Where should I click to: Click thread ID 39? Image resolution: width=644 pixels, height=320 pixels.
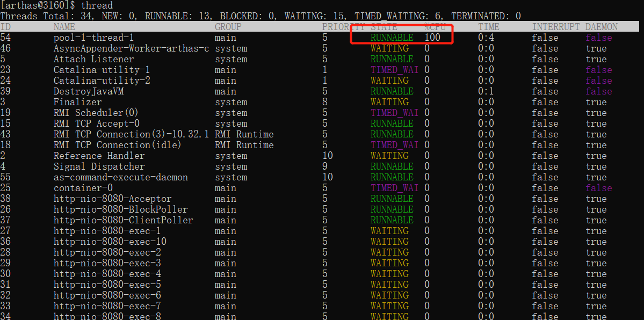pos(5,91)
